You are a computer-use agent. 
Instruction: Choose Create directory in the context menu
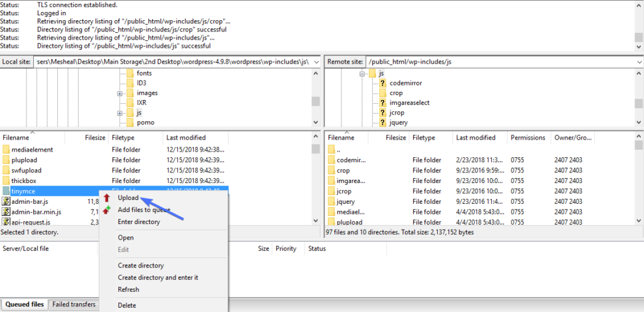[x=141, y=265]
